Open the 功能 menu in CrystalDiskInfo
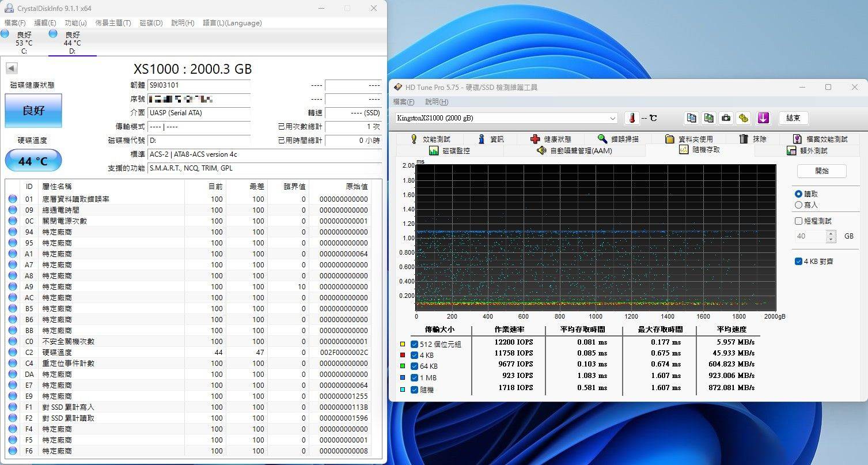This screenshot has width=868, height=465. [75, 23]
